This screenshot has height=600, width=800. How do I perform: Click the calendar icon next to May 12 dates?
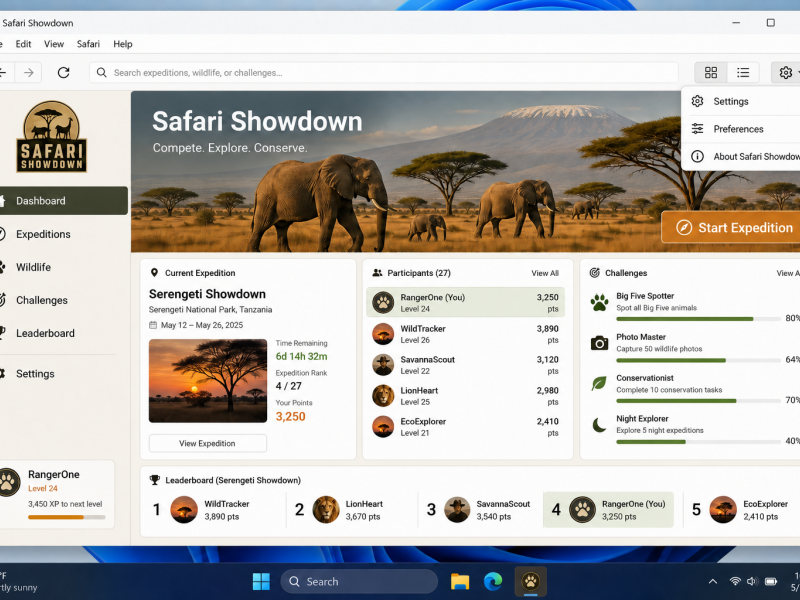[x=153, y=325]
